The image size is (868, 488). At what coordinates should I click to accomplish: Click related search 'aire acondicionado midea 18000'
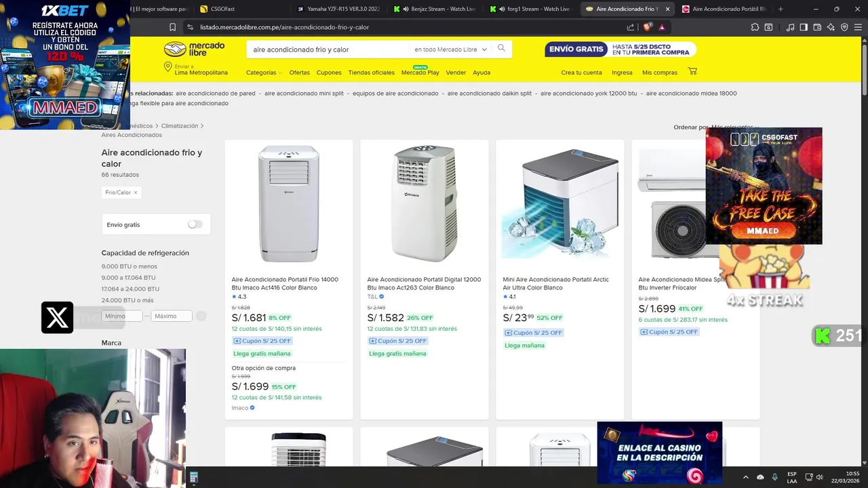click(x=691, y=93)
